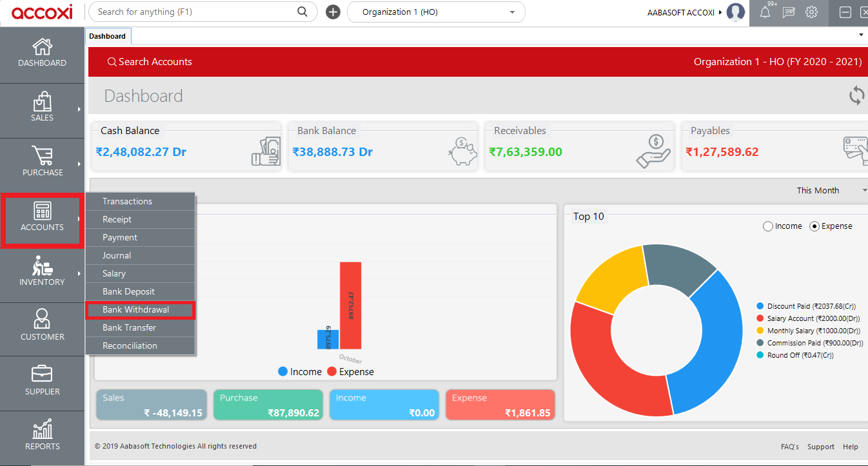This screenshot has width=868, height=466.
Task: Open the Supplier briefcase icon
Action: [x=42, y=374]
